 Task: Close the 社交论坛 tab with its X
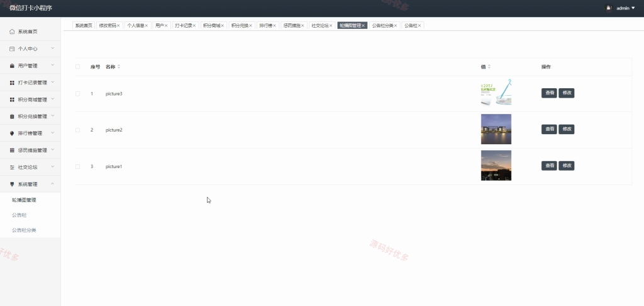point(331,25)
